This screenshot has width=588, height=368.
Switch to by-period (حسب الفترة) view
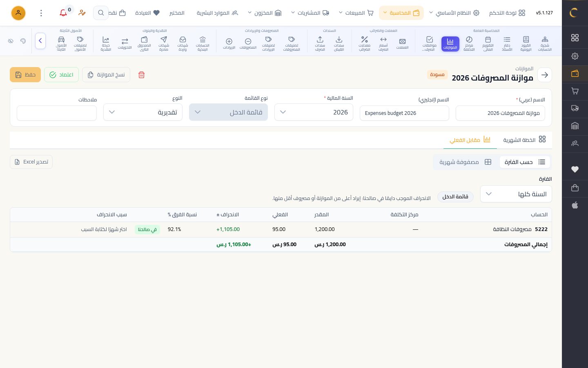(x=525, y=162)
